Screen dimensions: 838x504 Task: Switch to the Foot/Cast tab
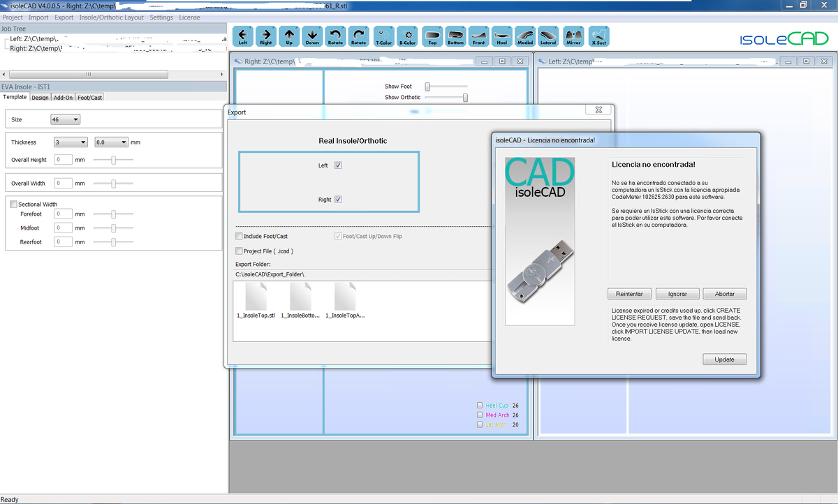pyautogui.click(x=89, y=98)
